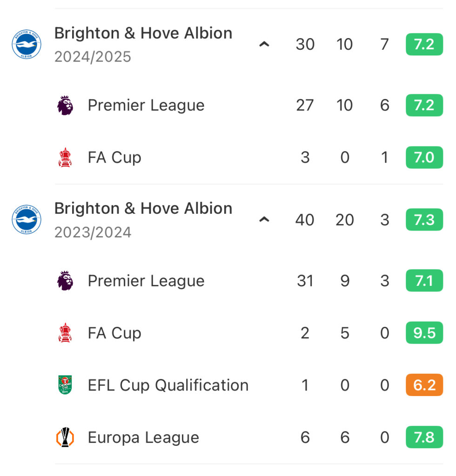Click the EFL Cup Carabao logo icon
456x476 pixels.
point(65,385)
